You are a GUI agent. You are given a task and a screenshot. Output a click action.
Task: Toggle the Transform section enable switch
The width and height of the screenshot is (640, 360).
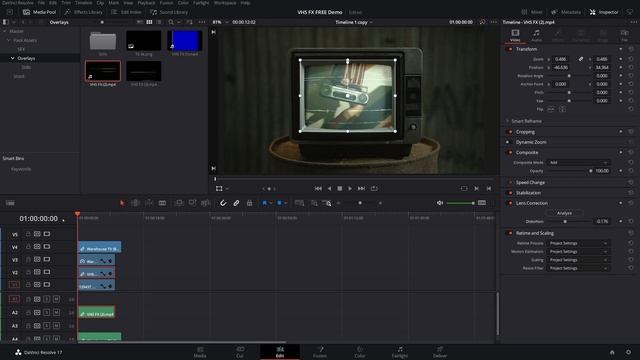pyautogui.click(x=510, y=49)
